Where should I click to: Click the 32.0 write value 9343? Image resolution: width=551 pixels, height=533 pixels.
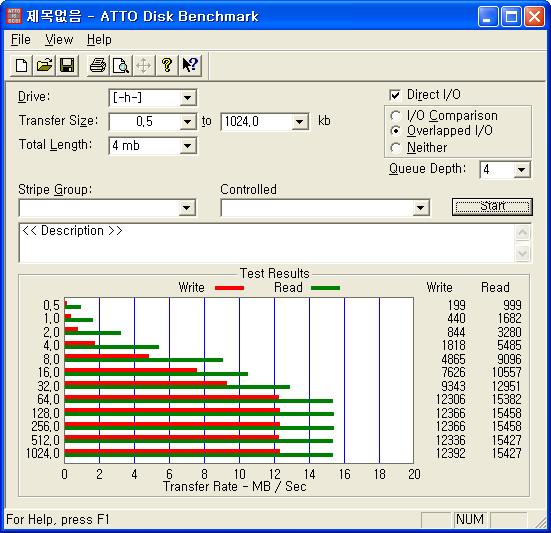point(454,386)
